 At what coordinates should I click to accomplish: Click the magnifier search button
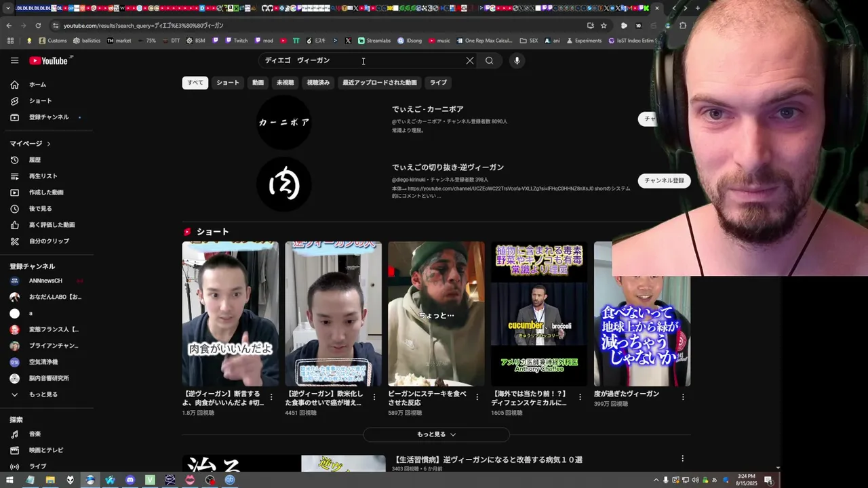click(x=489, y=60)
